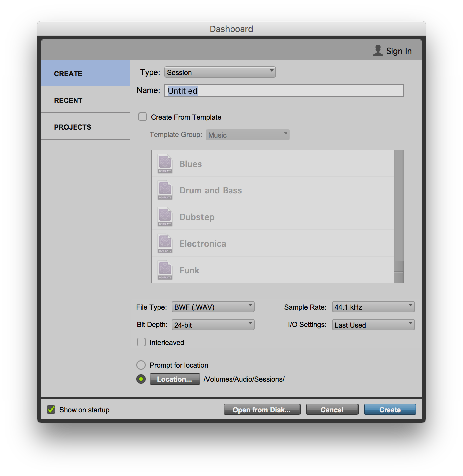This screenshot has width=463, height=476.
Task: Click the /Volumes/Audio/Sessions/ path text
Action: pos(244,379)
